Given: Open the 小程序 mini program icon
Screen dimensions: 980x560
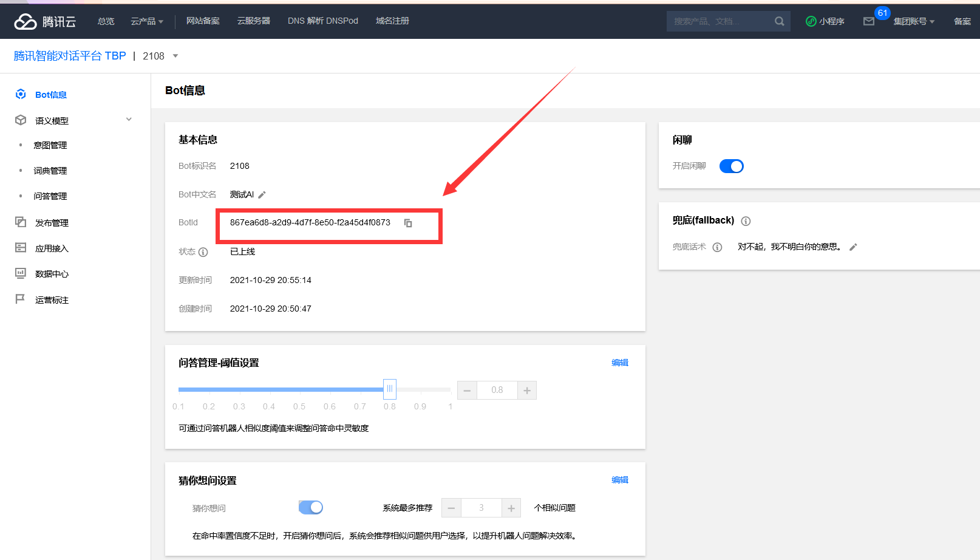Looking at the screenshot, I should (811, 21).
